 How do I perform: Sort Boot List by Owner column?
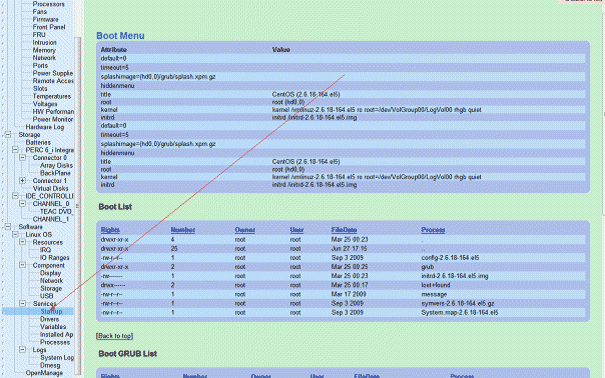coord(245,230)
